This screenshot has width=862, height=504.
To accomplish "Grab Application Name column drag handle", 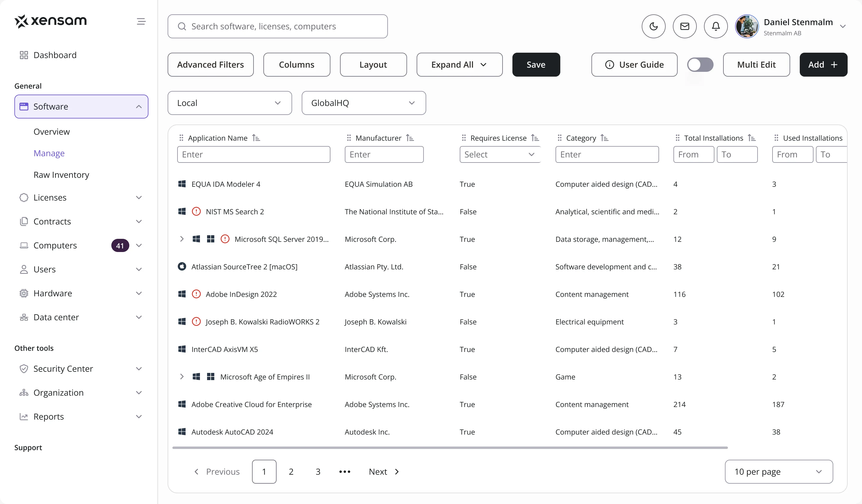I will [181, 138].
